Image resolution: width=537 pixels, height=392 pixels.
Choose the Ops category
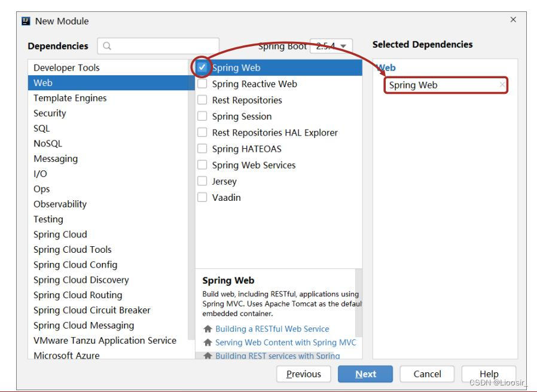click(108, 189)
